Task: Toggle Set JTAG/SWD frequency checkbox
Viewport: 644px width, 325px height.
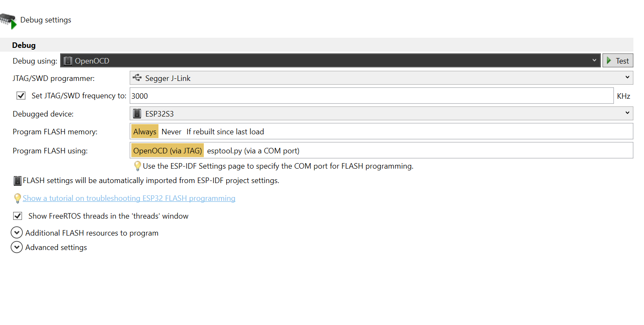Action: click(x=21, y=96)
